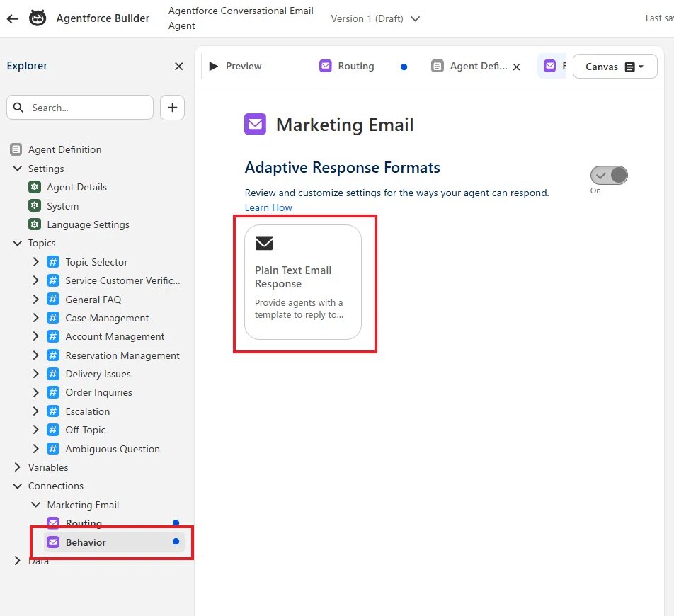Expand the Escalation topic
Image resolution: width=674 pixels, height=616 pixels.
point(35,411)
